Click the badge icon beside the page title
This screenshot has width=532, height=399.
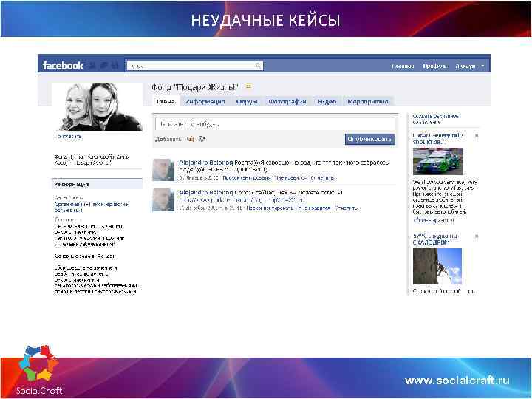tap(248, 86)
